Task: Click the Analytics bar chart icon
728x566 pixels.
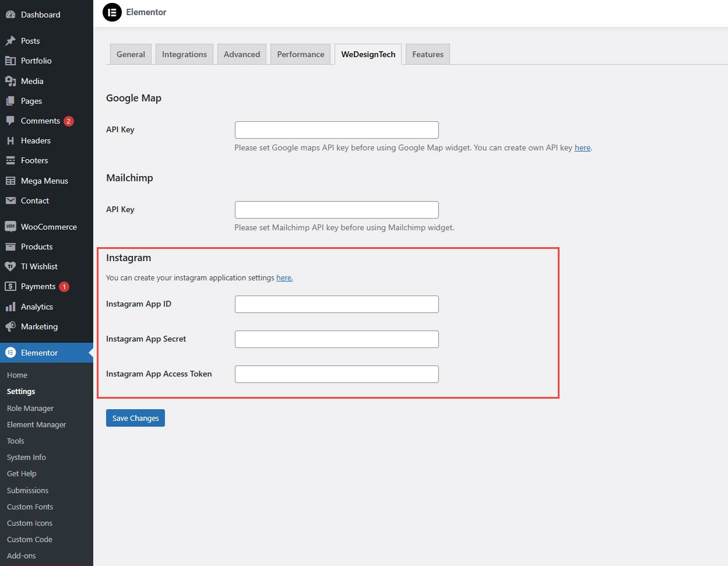Action: pyautogui.click(x=10, y=307)
